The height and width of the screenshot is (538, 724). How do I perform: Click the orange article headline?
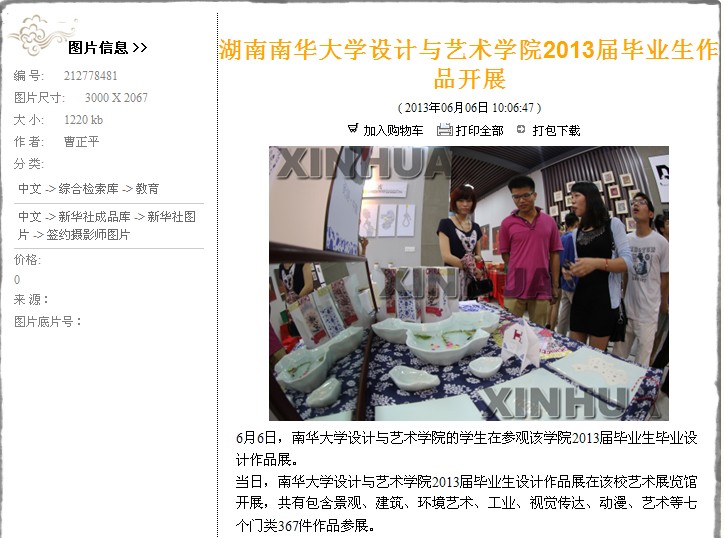469,64
